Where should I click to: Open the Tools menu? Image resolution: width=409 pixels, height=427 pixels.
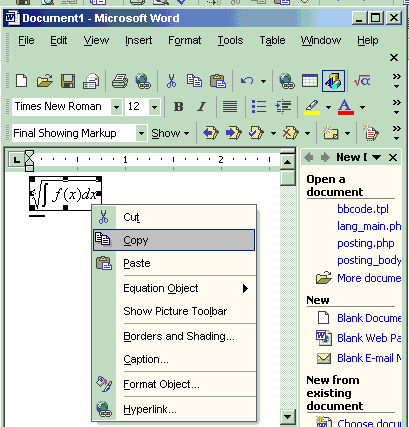click(x=230, y=40)
